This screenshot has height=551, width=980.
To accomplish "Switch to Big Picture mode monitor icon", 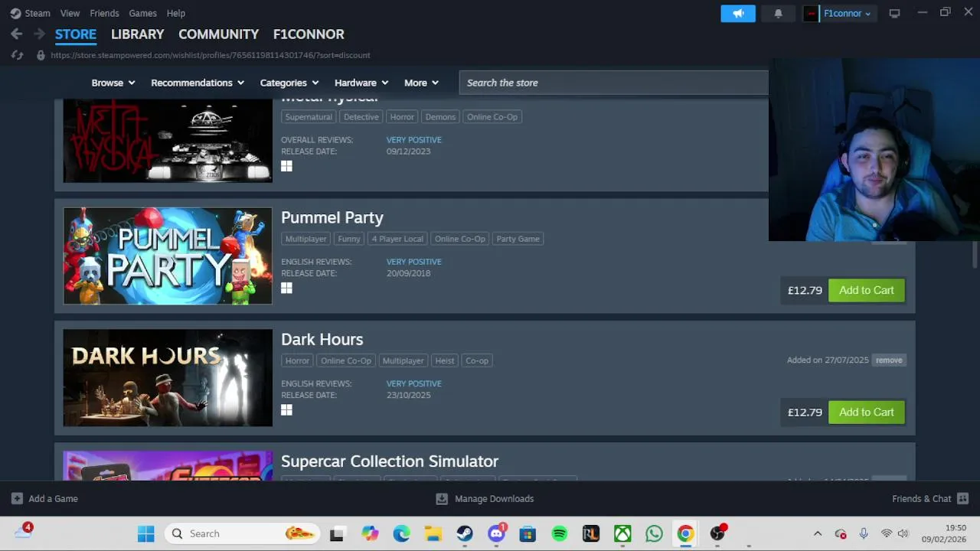I will tap(894, 13).
